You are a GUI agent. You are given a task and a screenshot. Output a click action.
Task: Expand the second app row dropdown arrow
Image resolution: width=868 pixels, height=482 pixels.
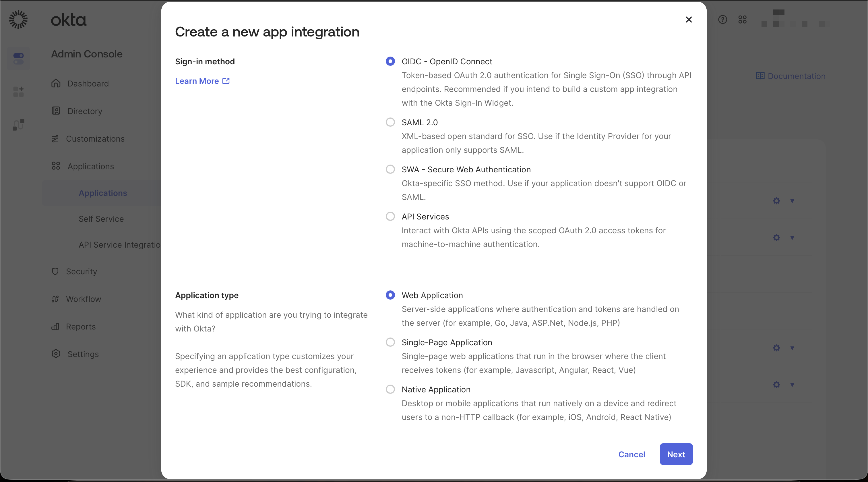792,238
